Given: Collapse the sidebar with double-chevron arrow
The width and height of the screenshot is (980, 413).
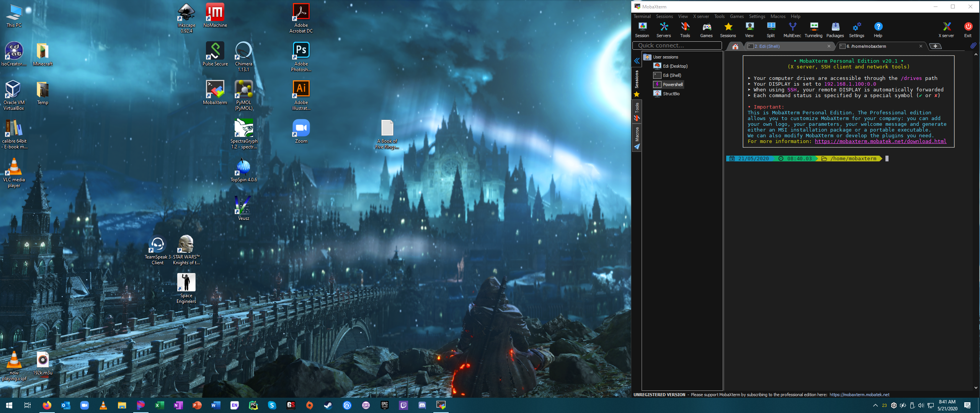Looking at the screenshot, I should tap(637, 61).
